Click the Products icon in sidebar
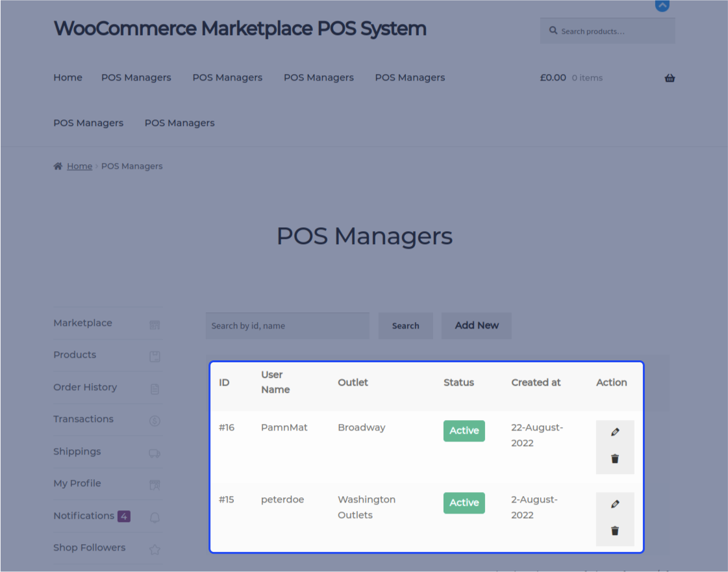The height and width of the screenshot is (572, 728). 155,356
